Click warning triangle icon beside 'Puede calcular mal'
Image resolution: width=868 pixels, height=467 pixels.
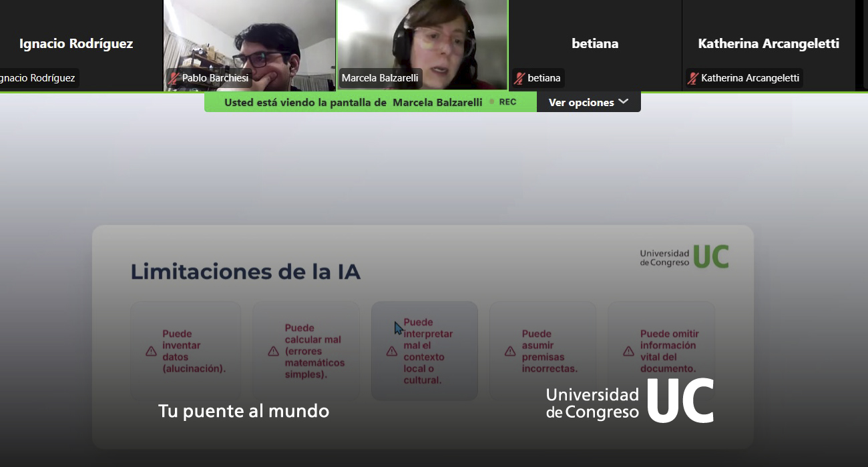coord(273,351)
